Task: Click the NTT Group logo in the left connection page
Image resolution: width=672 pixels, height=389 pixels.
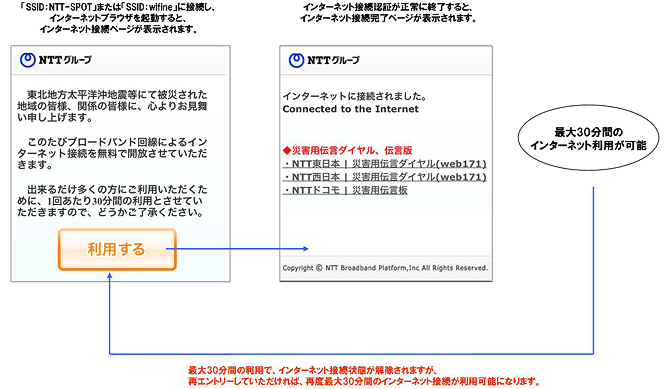Action: [56, 60]
